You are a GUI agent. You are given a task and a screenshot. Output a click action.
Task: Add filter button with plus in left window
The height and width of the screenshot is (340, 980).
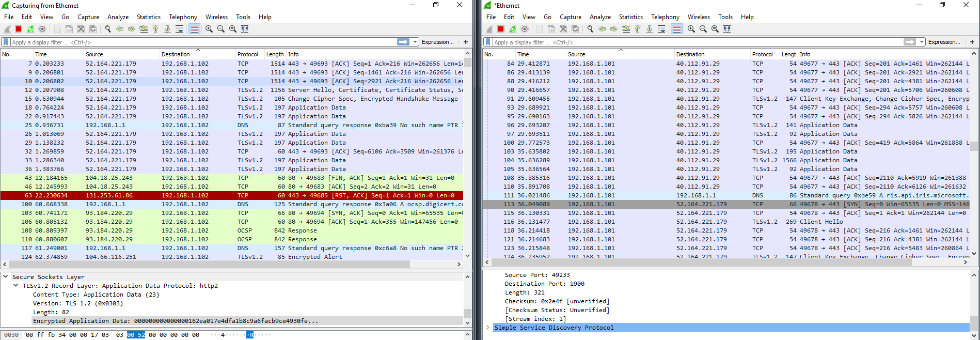pyautogui.click(x=466, y=42)
